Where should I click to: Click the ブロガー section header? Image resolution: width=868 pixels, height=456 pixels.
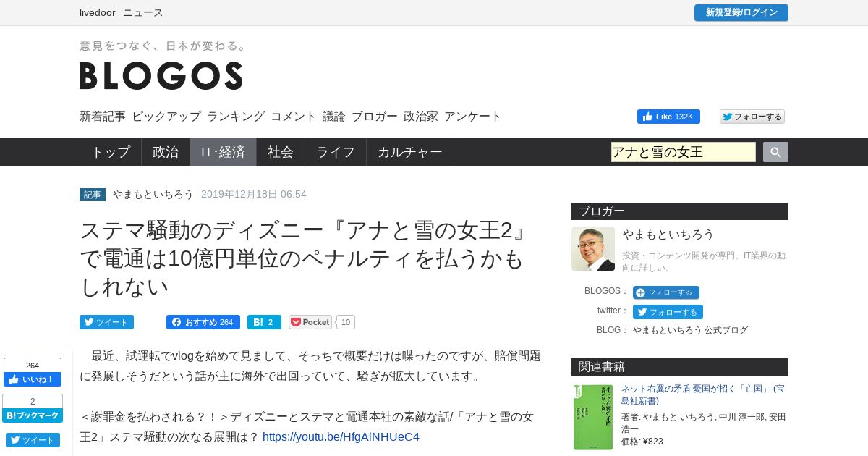(680, 211)
